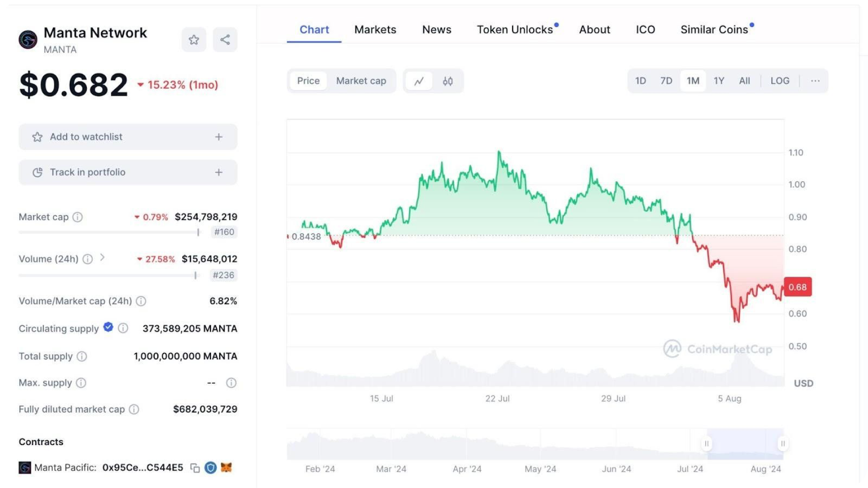This screenshot has height=488, width=868.
Task: Click Add to watchlist
Action: point(128,137)
